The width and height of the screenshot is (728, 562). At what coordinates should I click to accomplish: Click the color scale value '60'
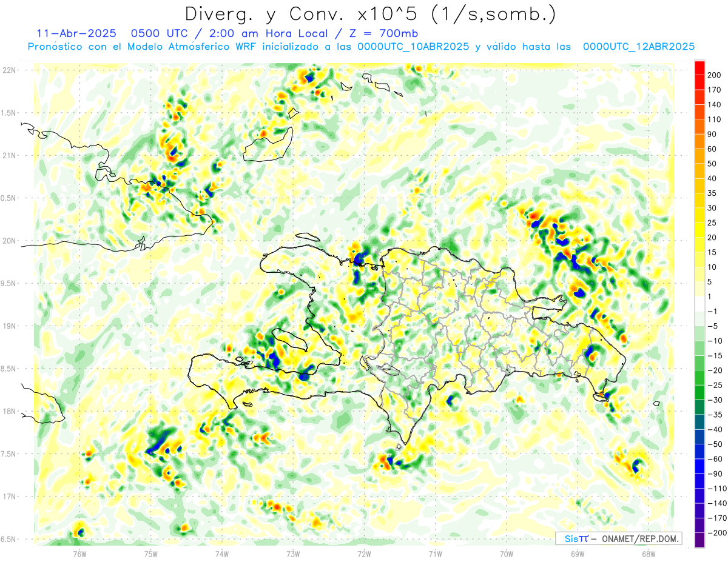coord(713,149)
